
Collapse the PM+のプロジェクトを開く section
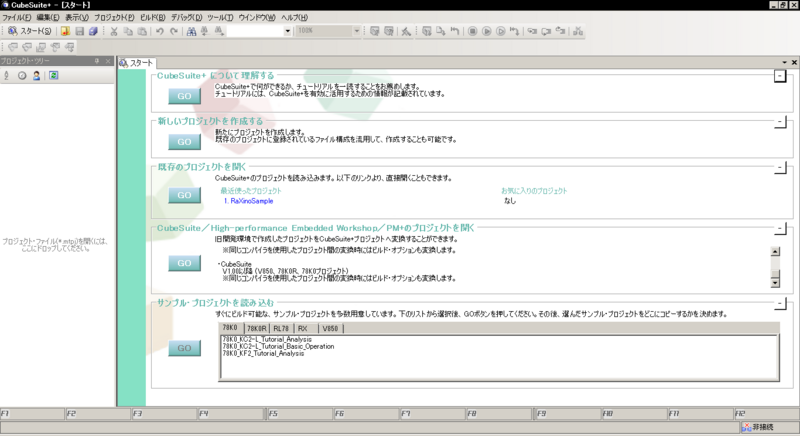(780, 228)
